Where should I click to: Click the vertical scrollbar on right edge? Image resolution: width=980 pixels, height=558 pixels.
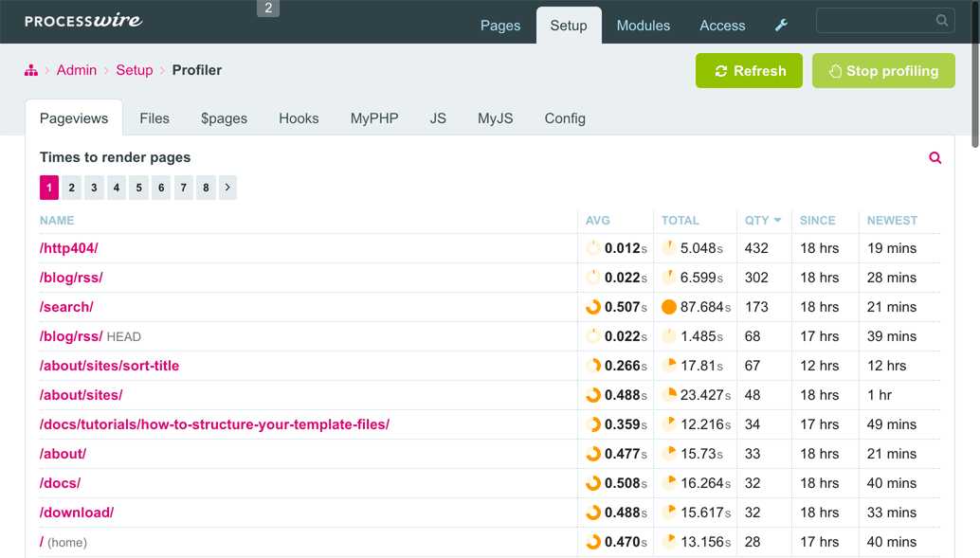(975, 75)
